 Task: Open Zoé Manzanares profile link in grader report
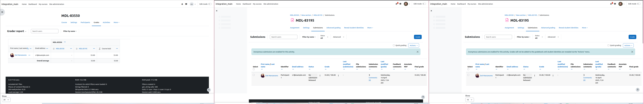tap(21, 55)
